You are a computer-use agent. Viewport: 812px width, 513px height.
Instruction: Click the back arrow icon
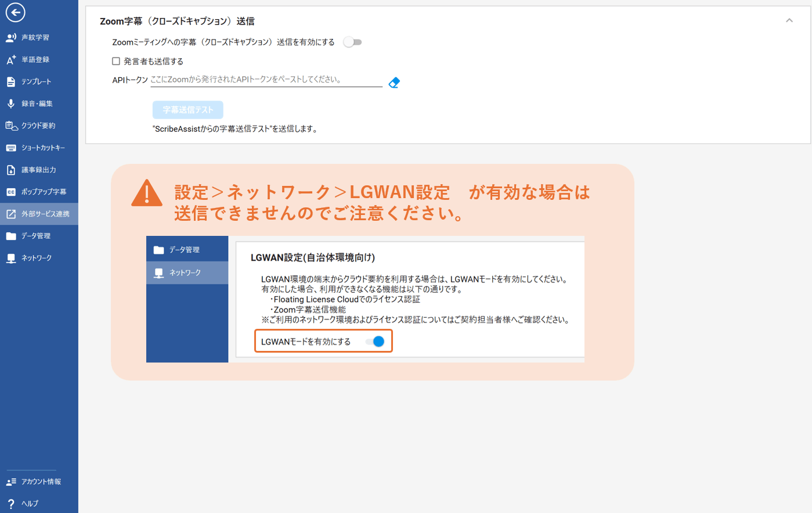pos(15,12)
